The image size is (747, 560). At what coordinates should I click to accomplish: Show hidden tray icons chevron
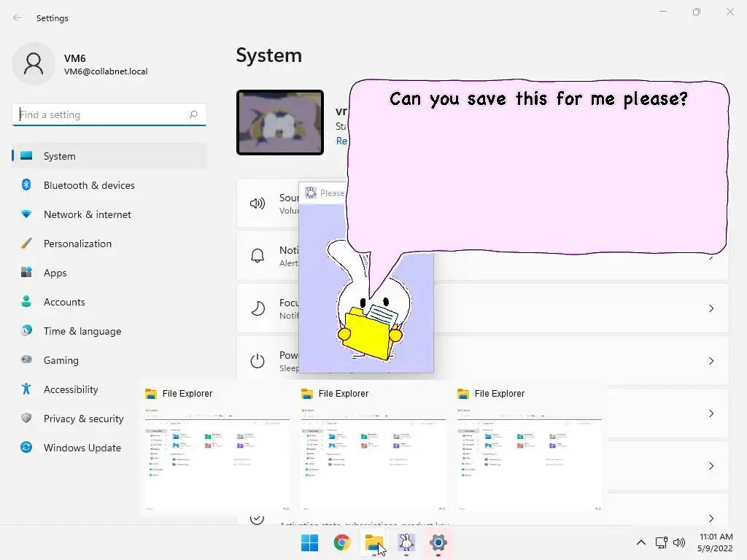coord(641,542)
